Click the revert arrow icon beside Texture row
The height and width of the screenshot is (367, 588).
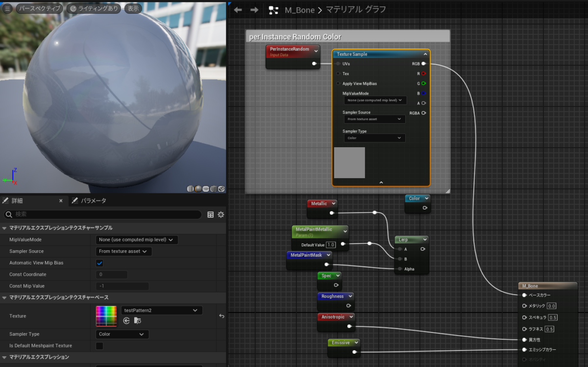[221, 316]
